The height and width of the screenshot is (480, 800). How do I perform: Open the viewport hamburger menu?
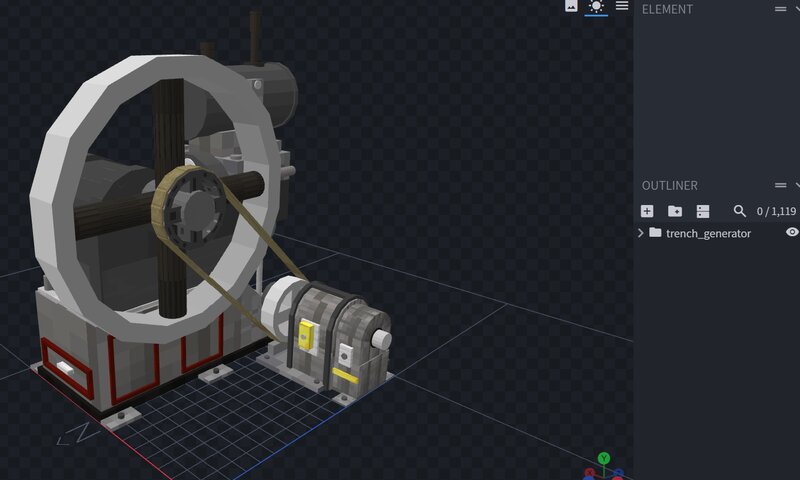click(622, 6)
